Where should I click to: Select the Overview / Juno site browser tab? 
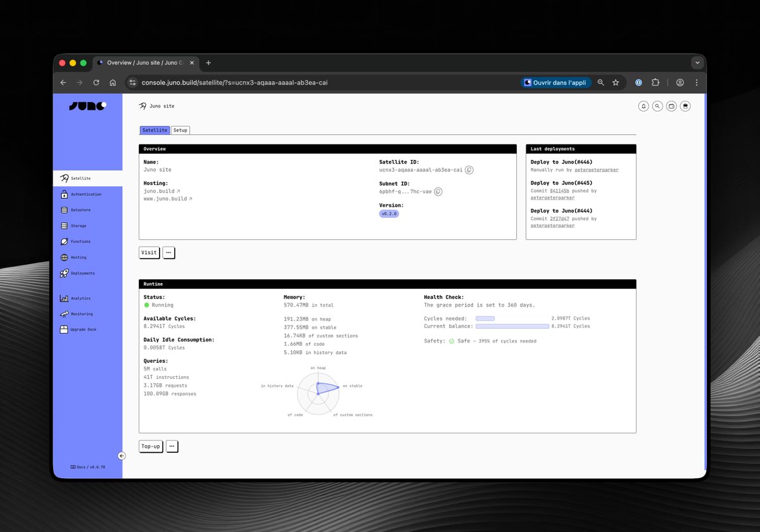click(x=145, y=63)
